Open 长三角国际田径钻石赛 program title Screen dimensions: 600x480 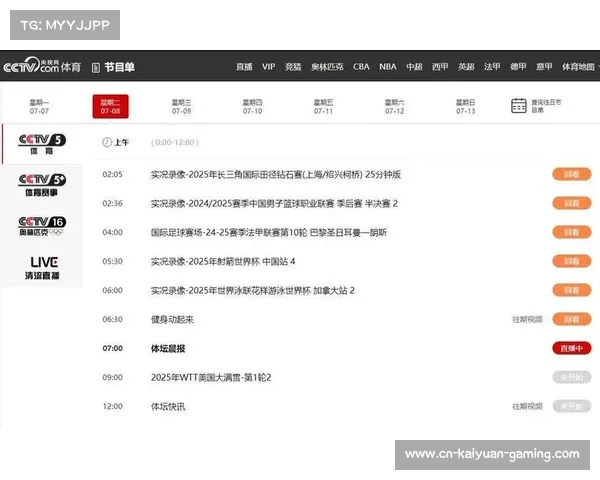click(276, 175)
